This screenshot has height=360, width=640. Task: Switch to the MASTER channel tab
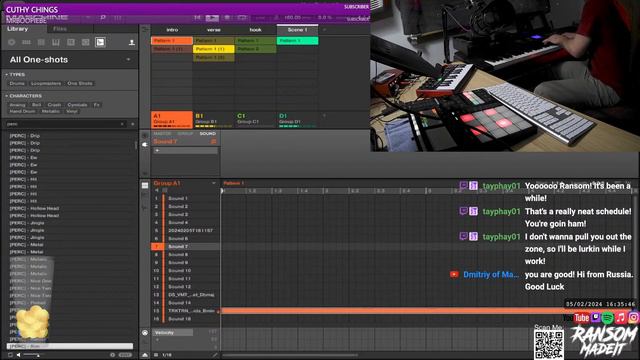click(162, 133)
